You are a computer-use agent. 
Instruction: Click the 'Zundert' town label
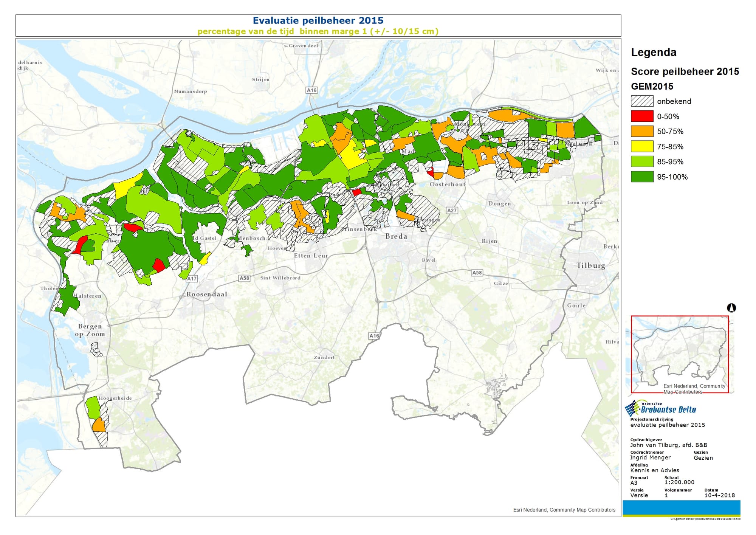coord(324,357)
